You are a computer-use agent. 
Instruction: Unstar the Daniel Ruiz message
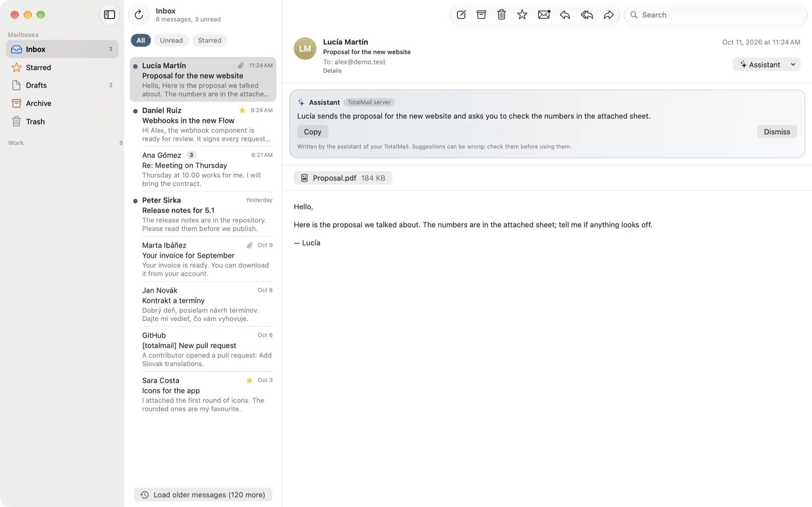[242, 110]
